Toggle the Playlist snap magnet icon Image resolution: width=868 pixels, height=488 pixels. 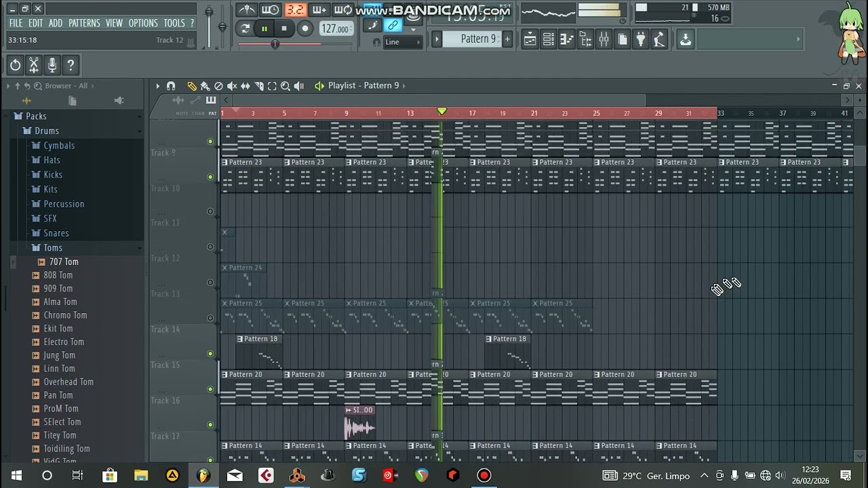point(171,86)
